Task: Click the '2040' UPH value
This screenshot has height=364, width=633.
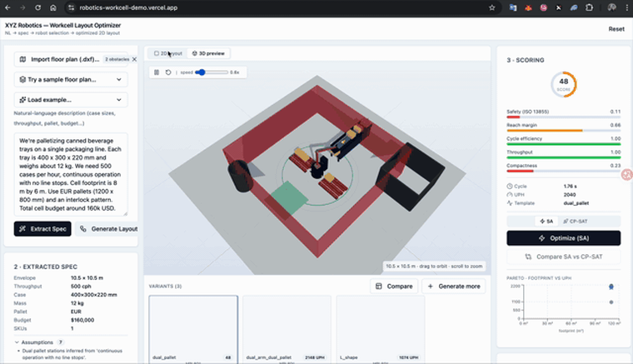Action: point(570,195)
